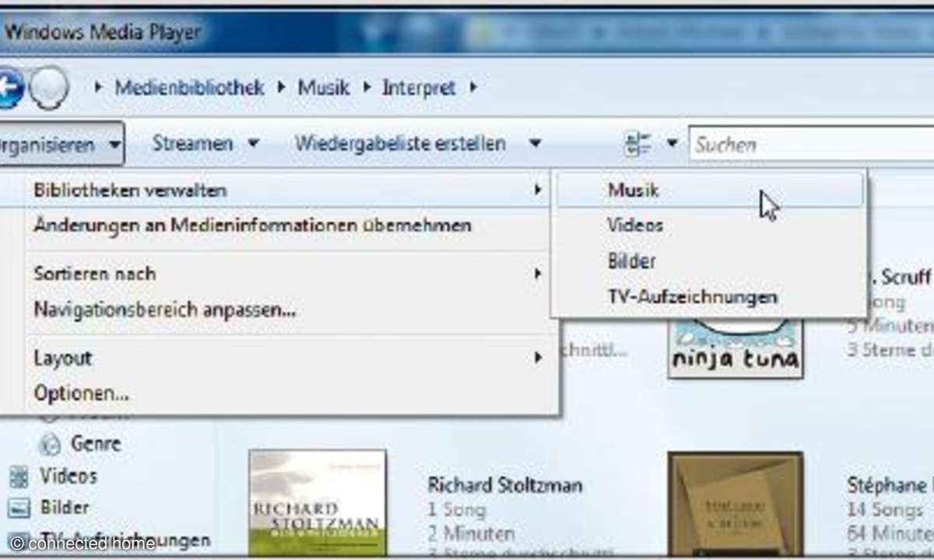Screen dimensions: 934x560
Task: Select Bilder in the navigation tree
Action: (x=65, y=508)
